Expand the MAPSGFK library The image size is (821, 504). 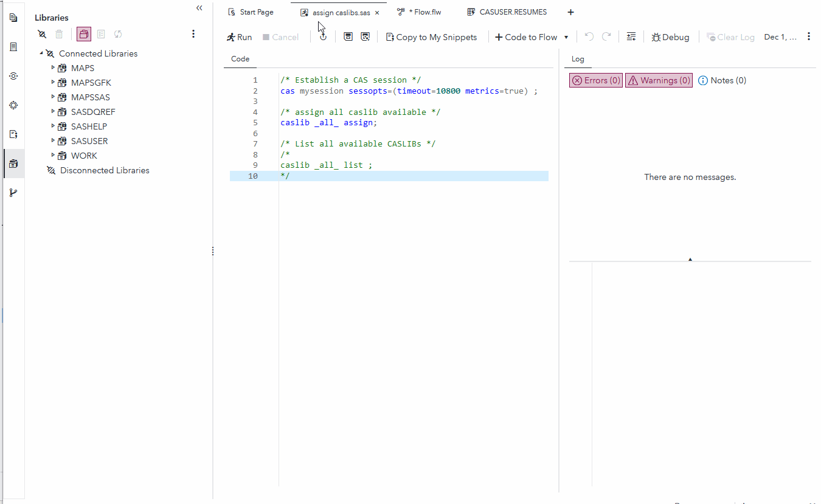[53, 82]
